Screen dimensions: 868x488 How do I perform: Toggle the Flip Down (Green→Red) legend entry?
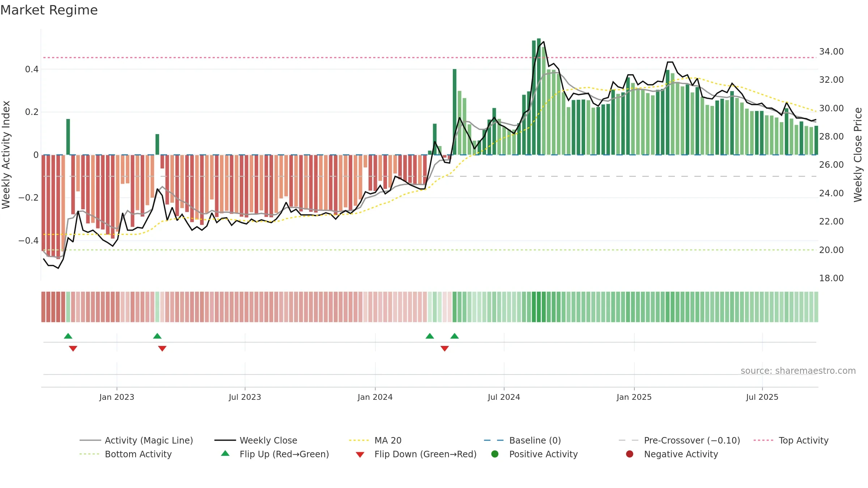(416, 454)
